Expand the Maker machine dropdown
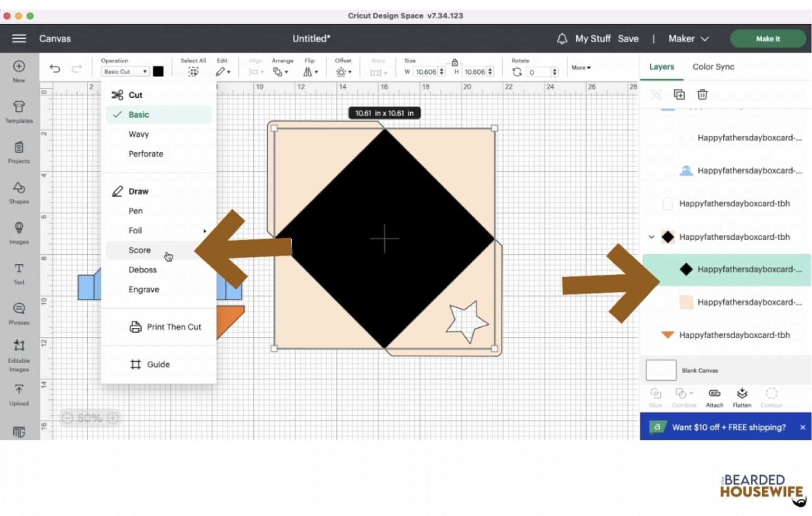Screen dimensions: 812x516 click(688, 39)
